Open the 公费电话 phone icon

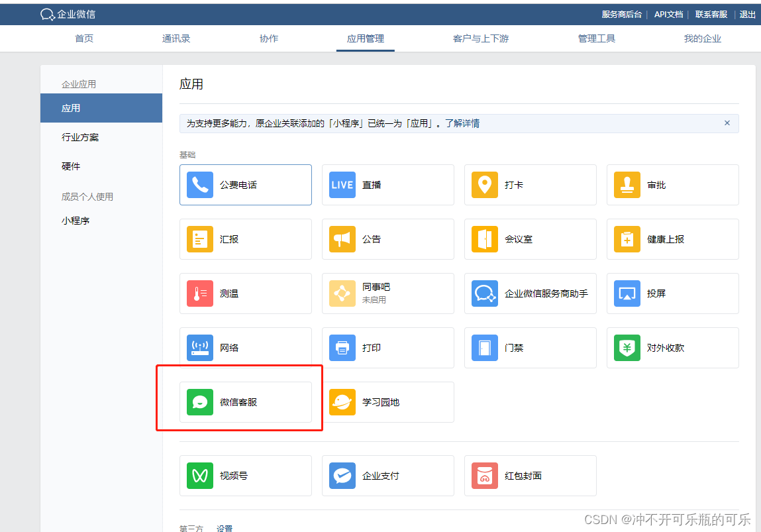[x=199, y=185]
